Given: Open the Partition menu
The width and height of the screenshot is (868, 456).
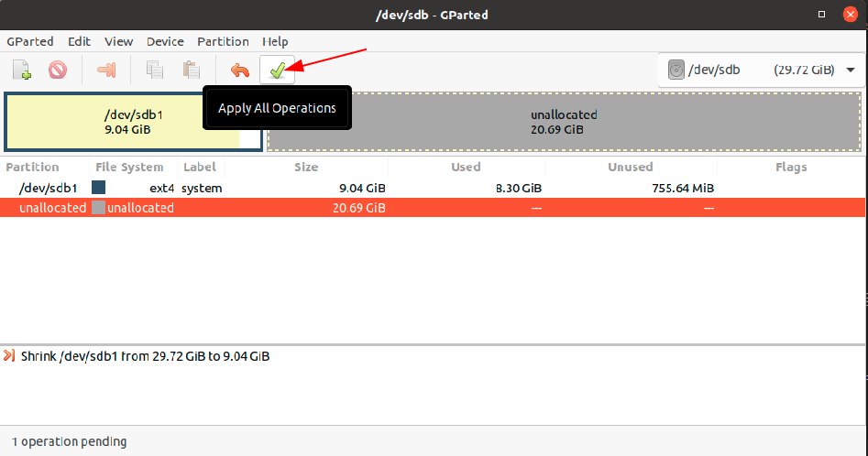Looking at the screenshot, I should (x=223, y=41).
